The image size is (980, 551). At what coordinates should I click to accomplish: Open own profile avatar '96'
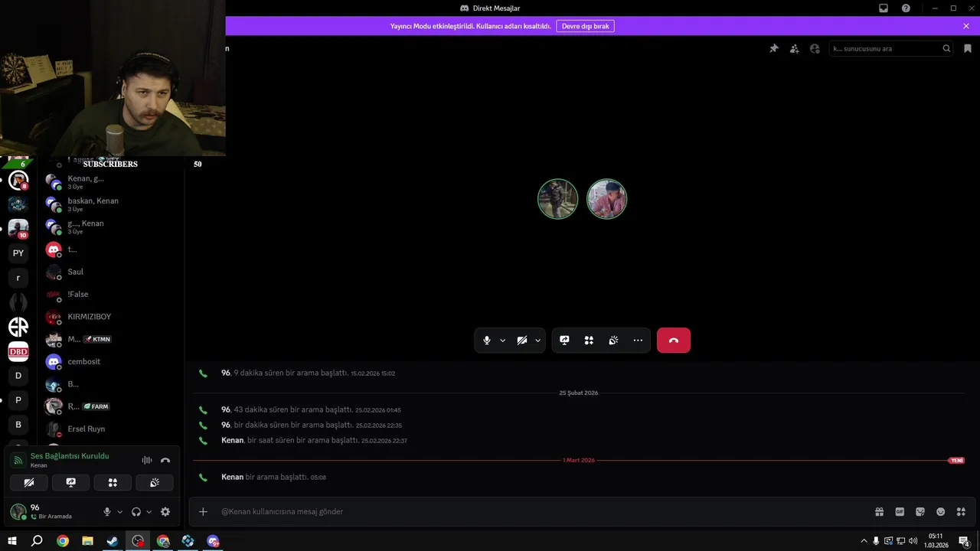click(x=18, y=511)
